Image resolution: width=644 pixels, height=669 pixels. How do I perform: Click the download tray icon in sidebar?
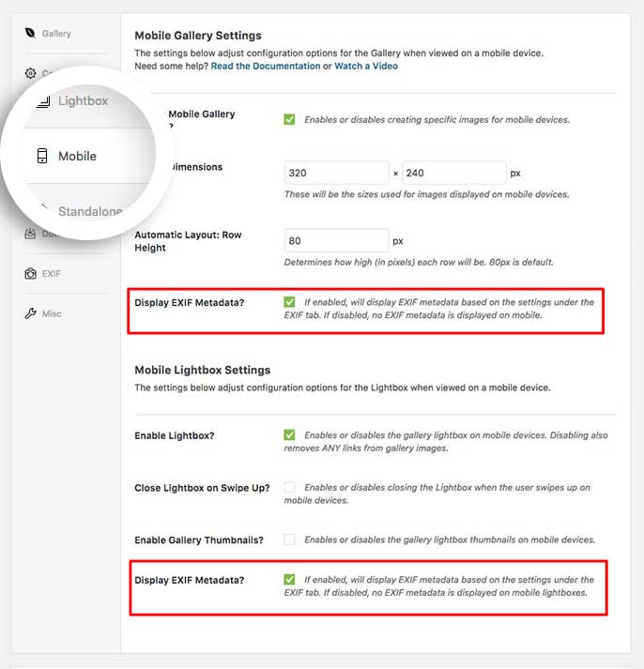(30, 234)
